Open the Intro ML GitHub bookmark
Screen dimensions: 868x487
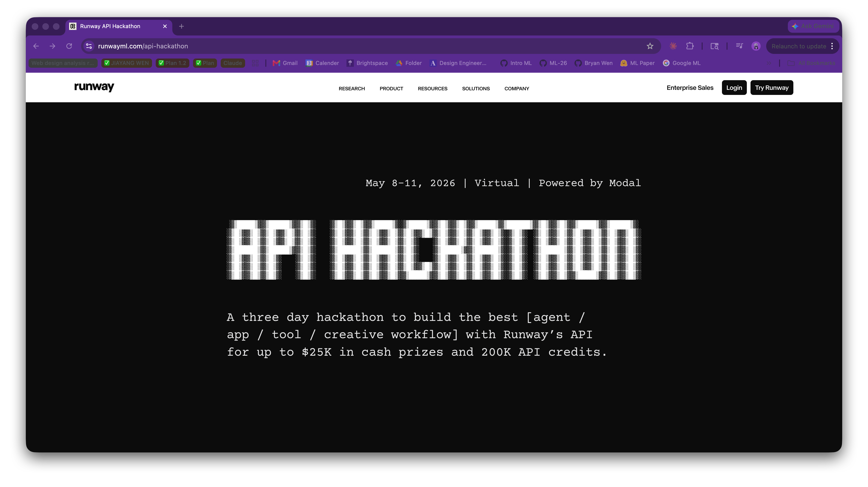click(x=516, y=63)
